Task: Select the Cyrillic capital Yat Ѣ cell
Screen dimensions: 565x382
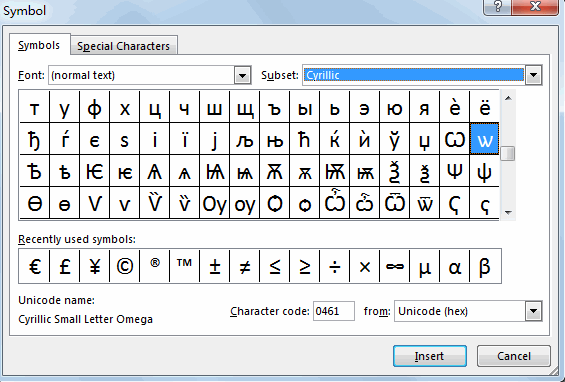Action: point(34,171)
